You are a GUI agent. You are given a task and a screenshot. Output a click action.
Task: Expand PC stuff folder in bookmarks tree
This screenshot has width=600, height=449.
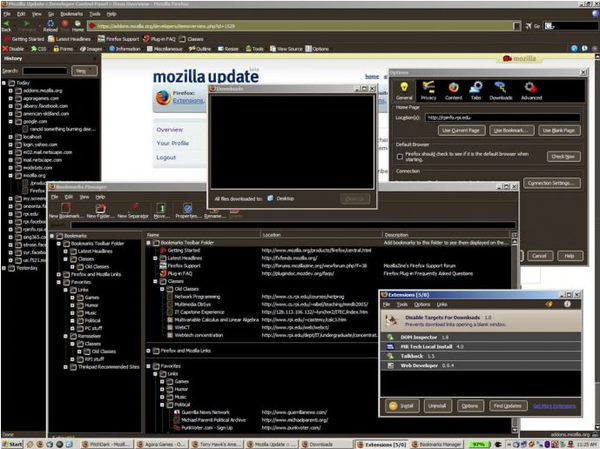(72, 328)
